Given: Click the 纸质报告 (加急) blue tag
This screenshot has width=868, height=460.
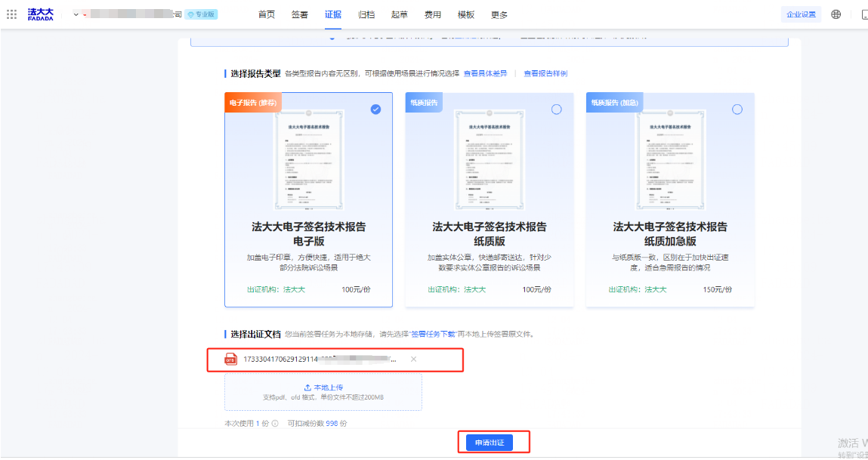Looking at the screenshot, I should tap(614, 103).
